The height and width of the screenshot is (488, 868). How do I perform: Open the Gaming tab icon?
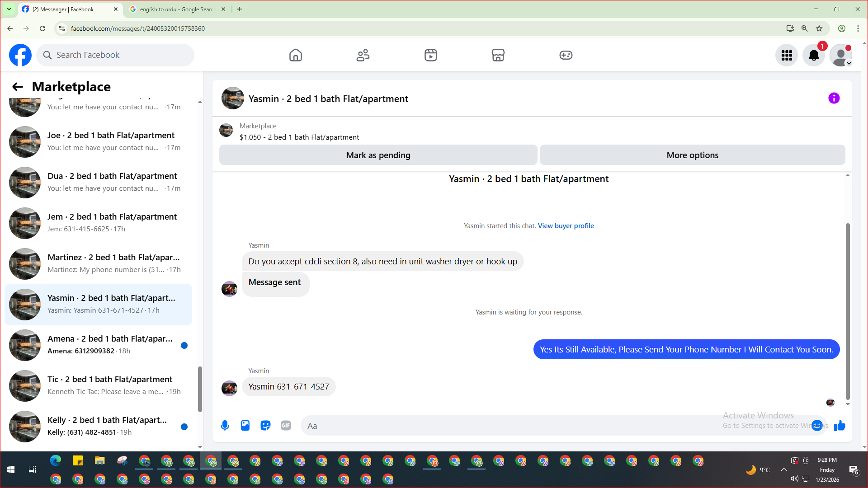tap(566, 55)
